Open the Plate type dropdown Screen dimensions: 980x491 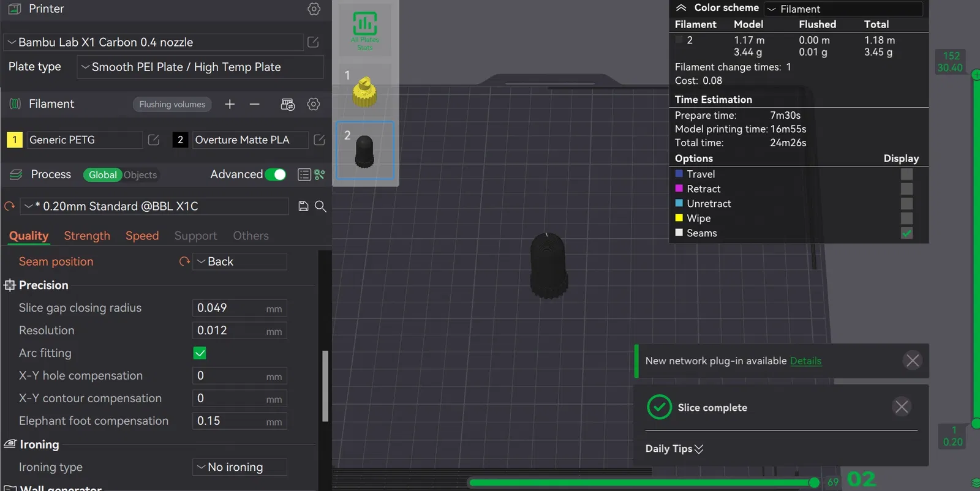tap(200, 67)
